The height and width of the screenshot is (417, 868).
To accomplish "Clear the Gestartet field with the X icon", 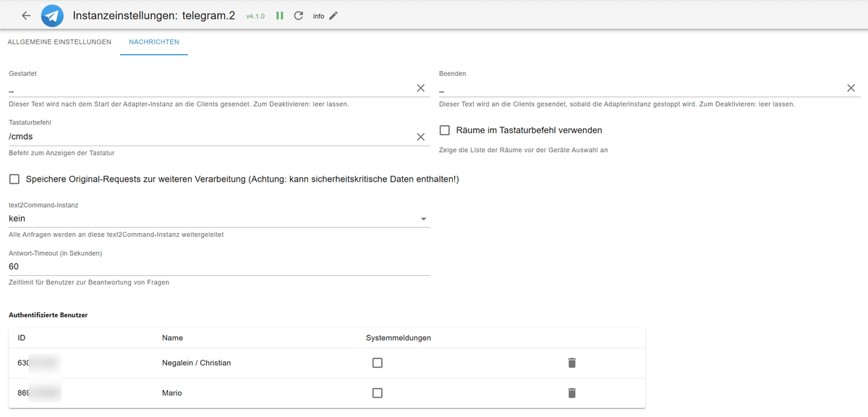I will point(421,88).
